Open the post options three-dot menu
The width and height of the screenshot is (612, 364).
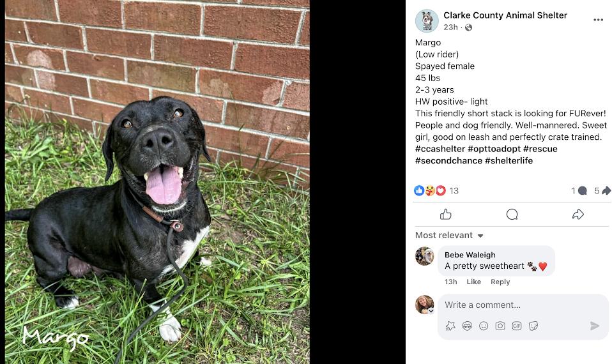(598, 20)
